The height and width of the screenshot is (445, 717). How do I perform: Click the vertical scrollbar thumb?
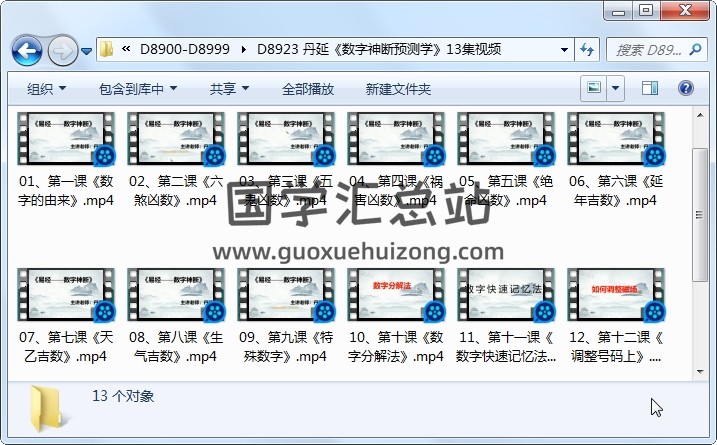pos(700,214)
